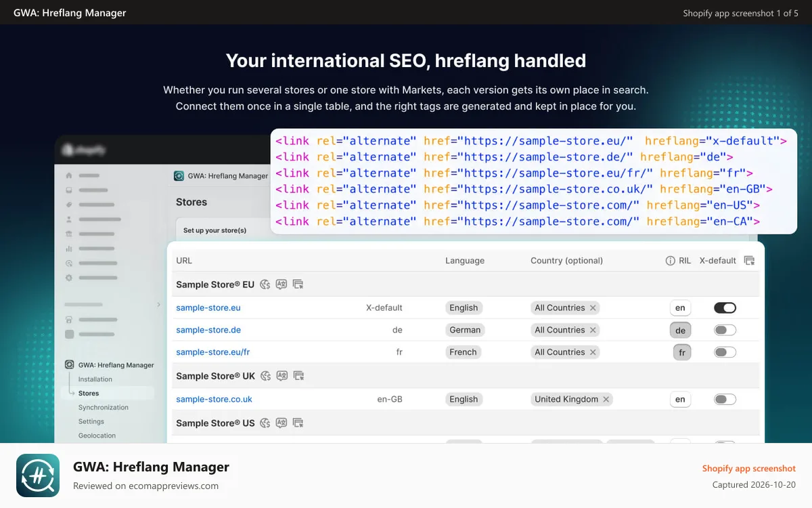Click the markets globe icon beside Sample Store® US

(266, 423)
